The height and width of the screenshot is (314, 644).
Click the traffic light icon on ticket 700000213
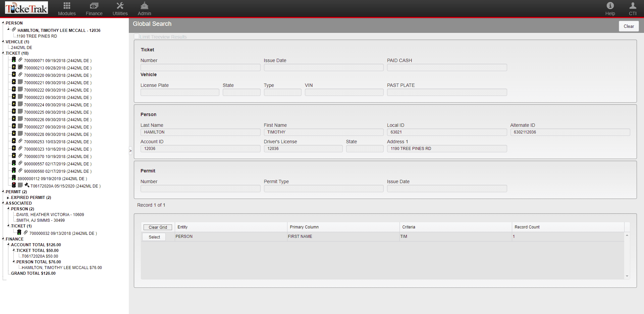pos(14,67)
